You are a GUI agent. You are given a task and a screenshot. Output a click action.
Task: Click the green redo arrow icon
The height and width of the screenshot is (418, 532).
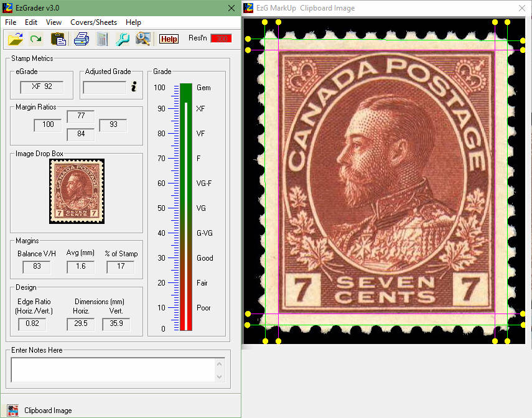[x=35, y=39]
